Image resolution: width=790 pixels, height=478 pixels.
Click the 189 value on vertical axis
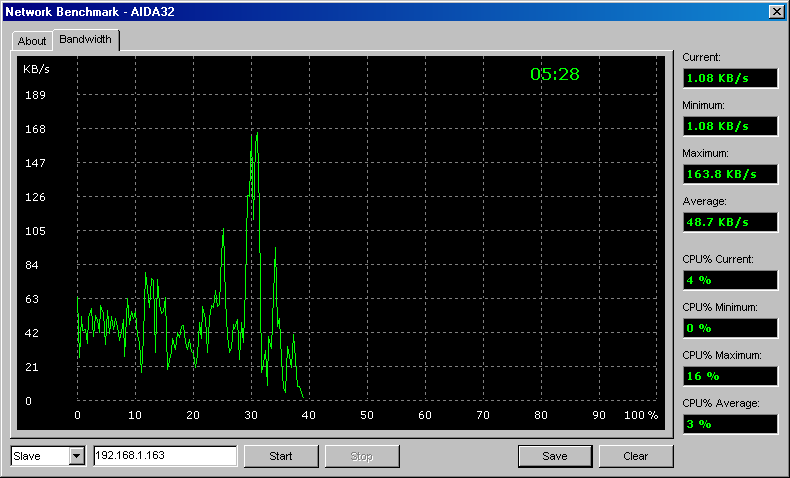tap(35, 95)
